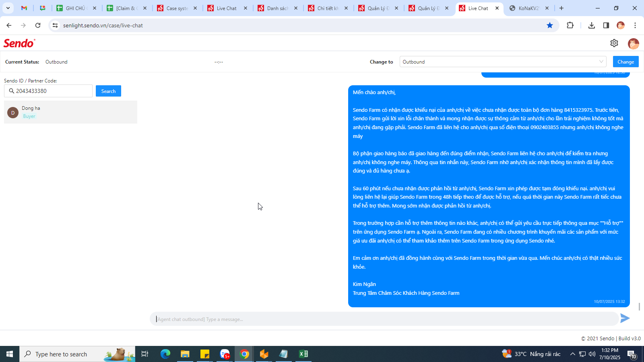Switch to the [Claim & C tab
Screen dimensions: 644x362
[x=126, y=8]
